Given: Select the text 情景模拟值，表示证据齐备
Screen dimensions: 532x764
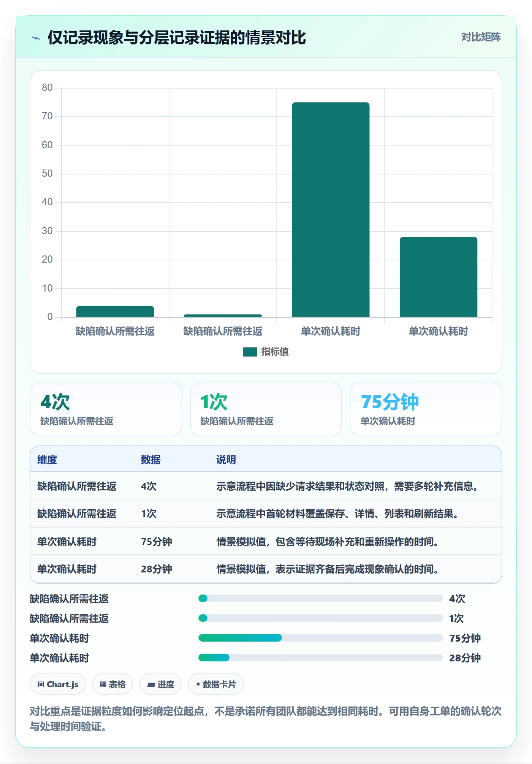Looking at the screenshot, I should 328,569.
